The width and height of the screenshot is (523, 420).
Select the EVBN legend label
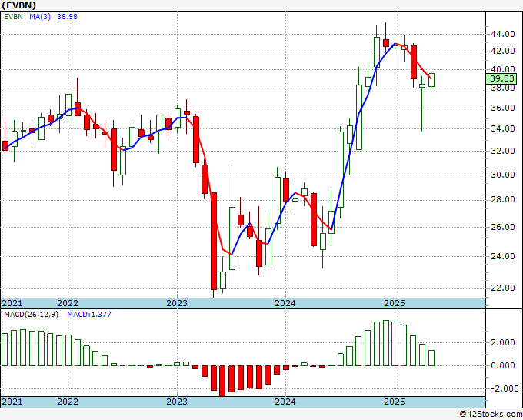tap(13, 16)
